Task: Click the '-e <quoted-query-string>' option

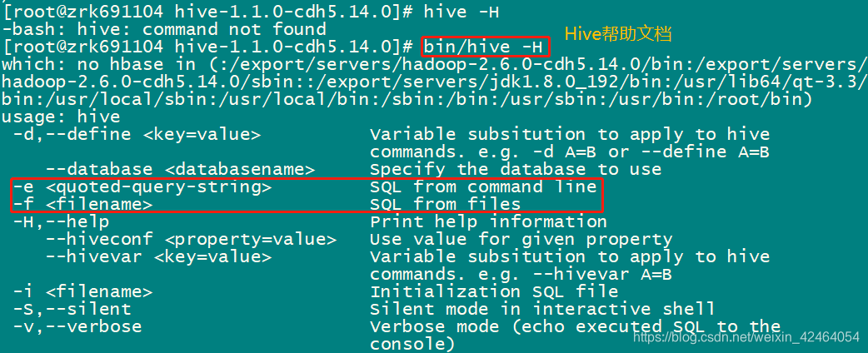Action: point(142,187)
